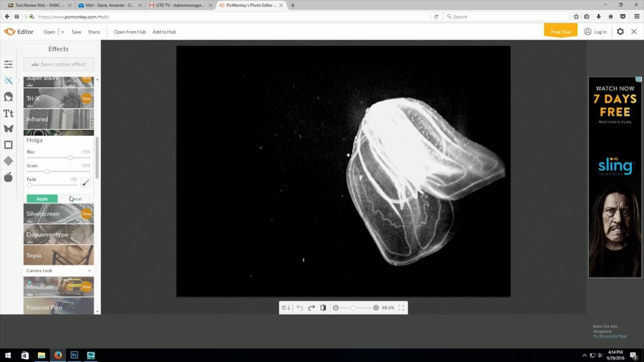Click the Holga effect paintbrush icon
Viewport: 644px width, 362px height.
(86, 183)
